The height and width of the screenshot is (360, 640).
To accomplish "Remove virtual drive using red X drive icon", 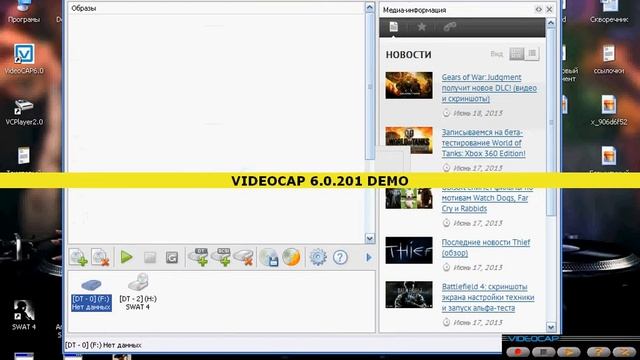I will point(243,258).
